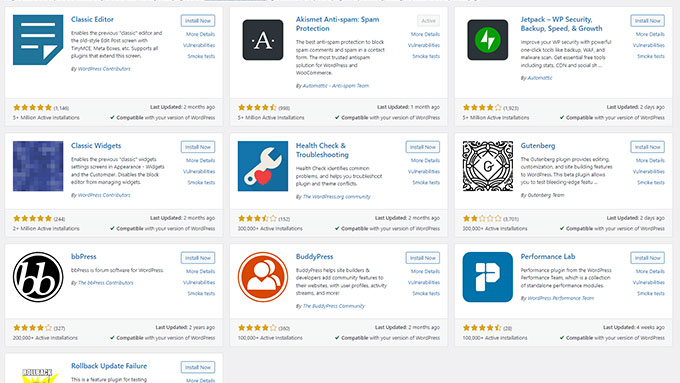Install the Gutenberg plugin now

click(x=647, y=147)
